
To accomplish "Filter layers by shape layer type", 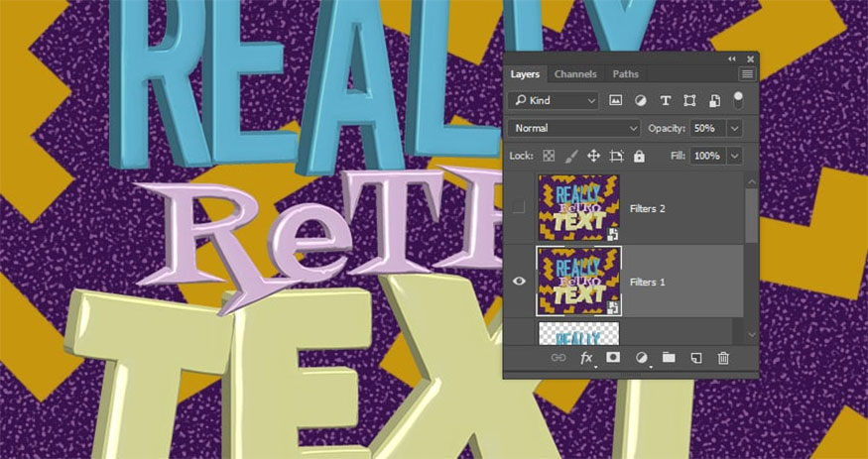I will pyautogui.click(x=689, y=100).
